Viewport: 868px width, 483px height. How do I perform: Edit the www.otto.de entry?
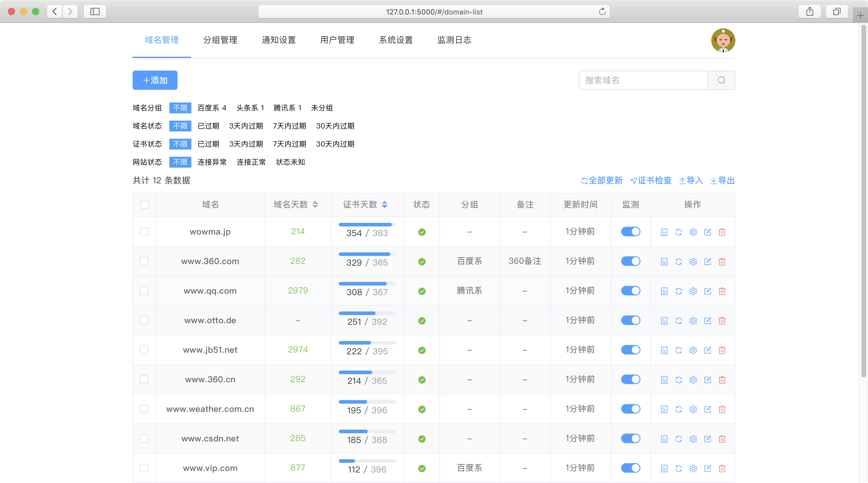[x=707, y=320]
